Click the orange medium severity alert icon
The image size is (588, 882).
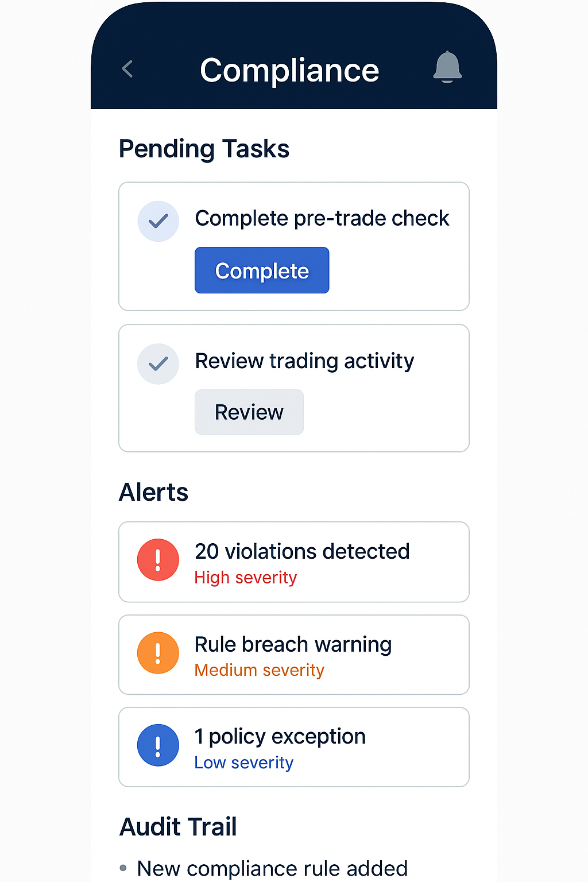pos(158,653)
